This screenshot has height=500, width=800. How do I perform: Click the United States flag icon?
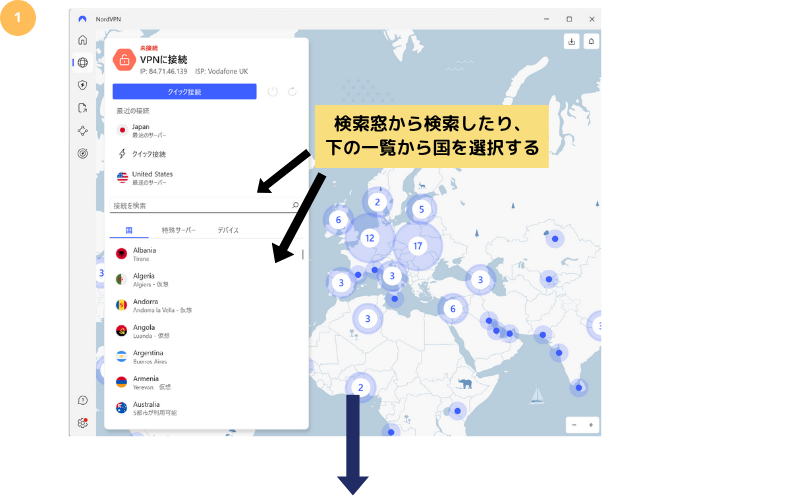coord(122,178)
